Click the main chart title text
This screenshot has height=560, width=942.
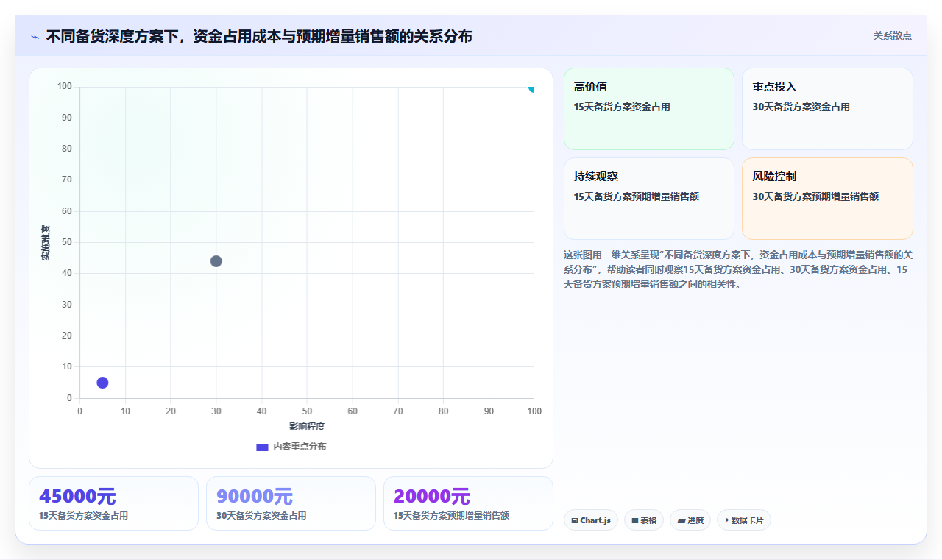point(259,36)
